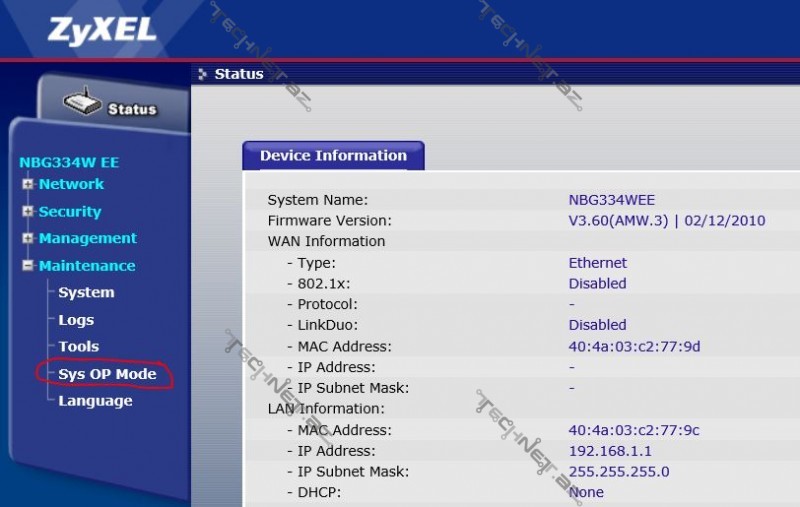Open the Language settings
The image size is (800, 507).
[x=95, y=401]
